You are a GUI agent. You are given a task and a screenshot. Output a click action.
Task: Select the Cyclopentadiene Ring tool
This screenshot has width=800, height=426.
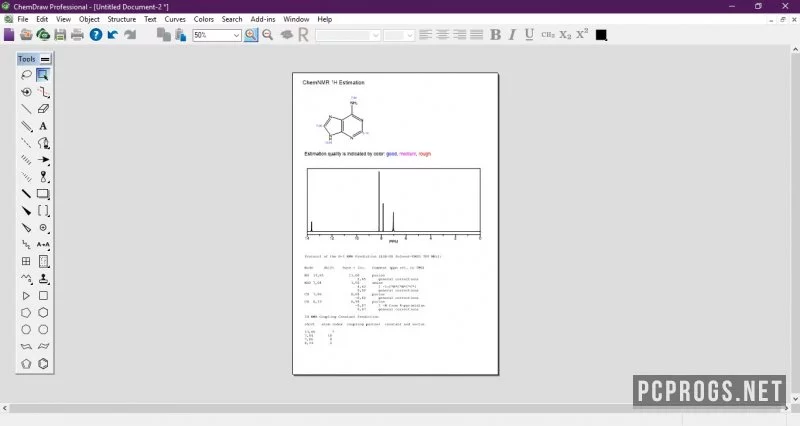tap(26, 364)
